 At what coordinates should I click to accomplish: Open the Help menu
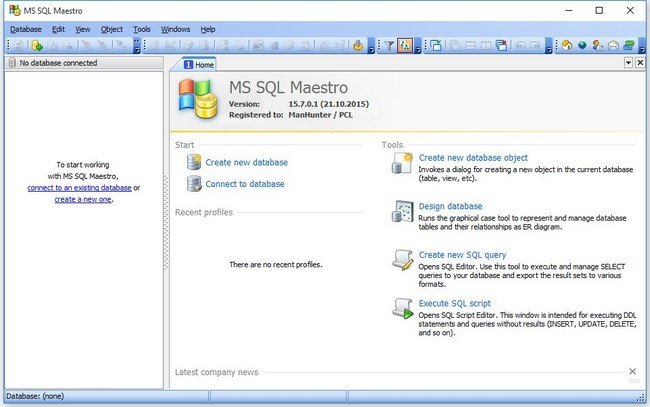click(208, 29)
